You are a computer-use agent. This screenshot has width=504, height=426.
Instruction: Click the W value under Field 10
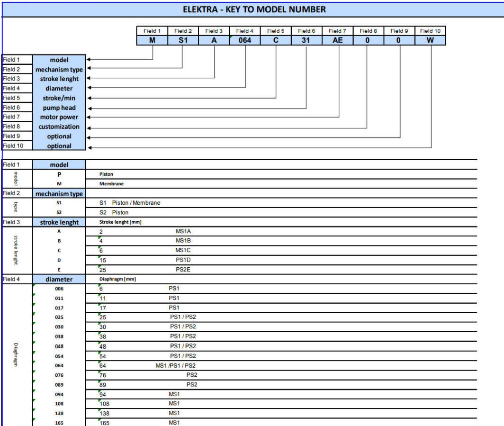click(430, 40)
